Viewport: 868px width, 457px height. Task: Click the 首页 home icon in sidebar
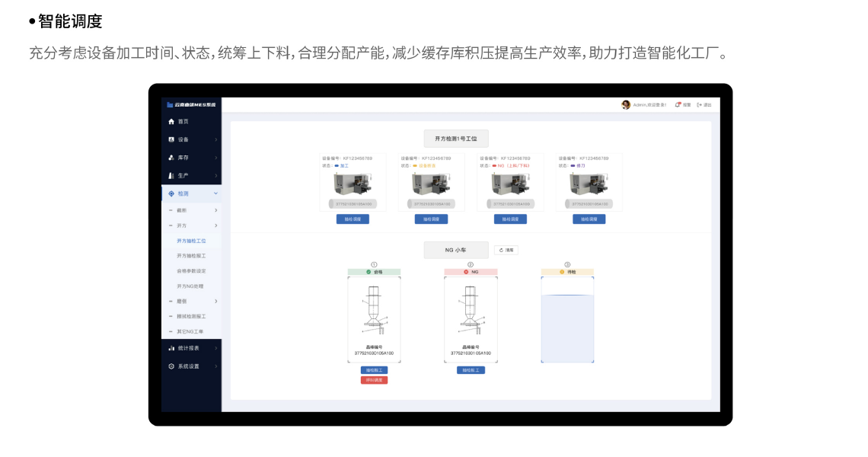(x=171, y=122)
